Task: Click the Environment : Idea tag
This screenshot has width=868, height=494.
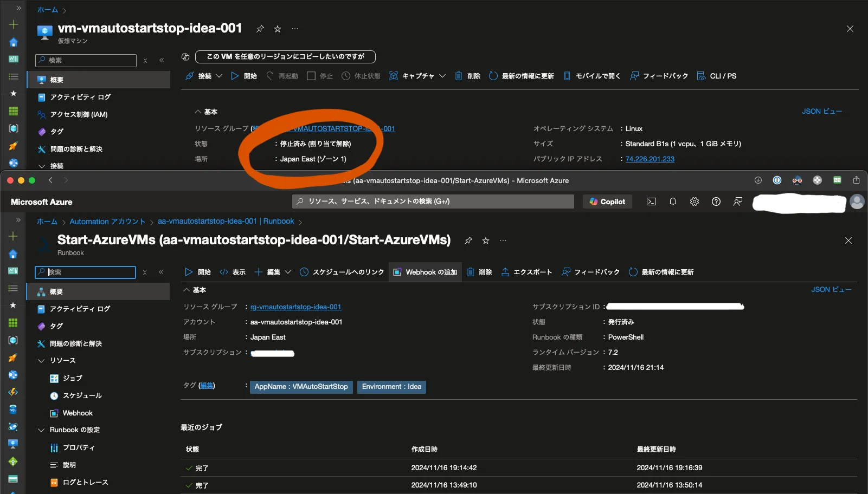Action: pos(391,387)
